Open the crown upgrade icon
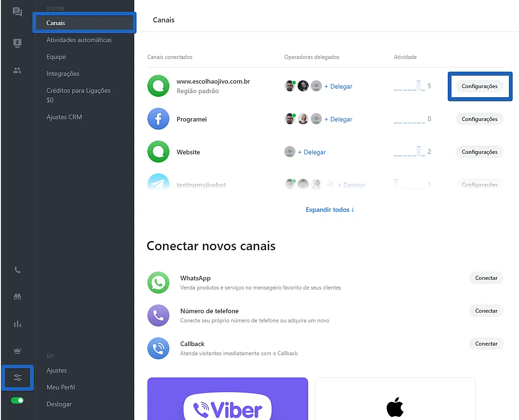The width and height of the screenshot is (519, 420). [x=17, y=351]
